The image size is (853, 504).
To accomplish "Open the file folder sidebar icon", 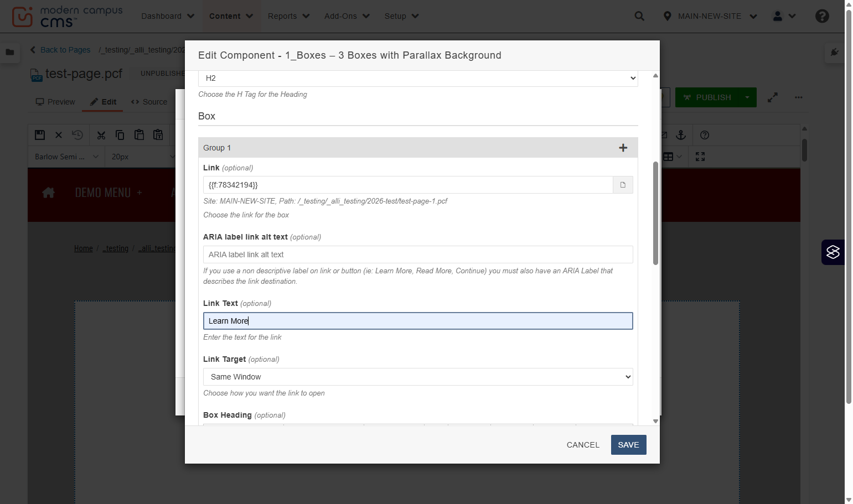I will point(10,52).
